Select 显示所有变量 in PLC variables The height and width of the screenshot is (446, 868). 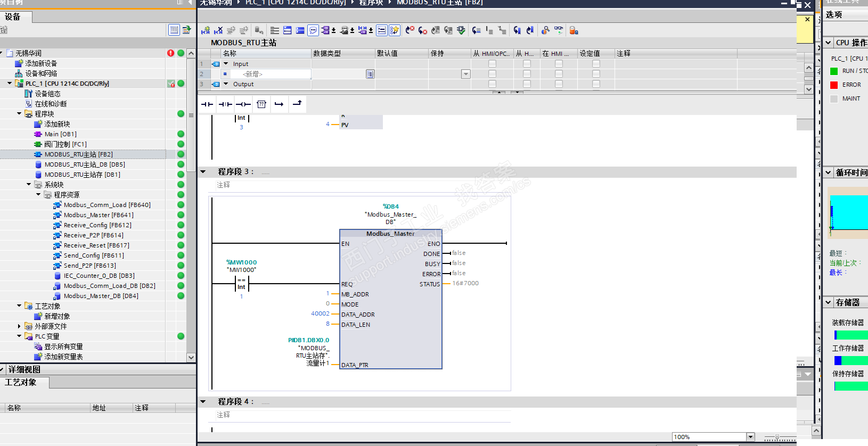tap(63, 346)
